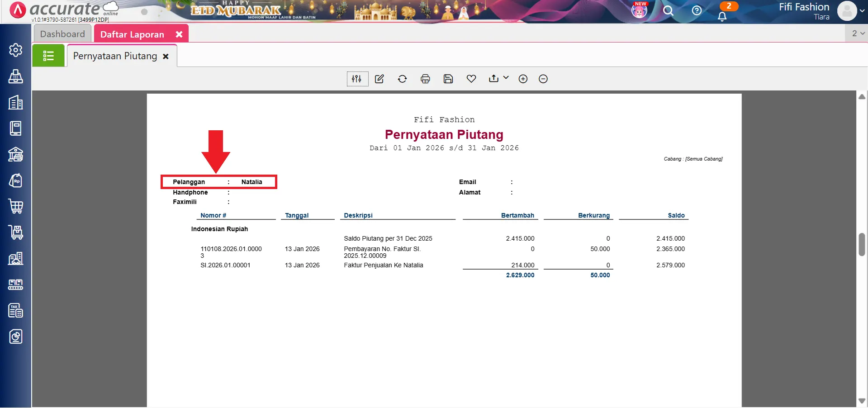This screenshot has width=868, height=408.
Task: Click the search icon in top bar
Action: pyautogui.click(x=668, y=11)
